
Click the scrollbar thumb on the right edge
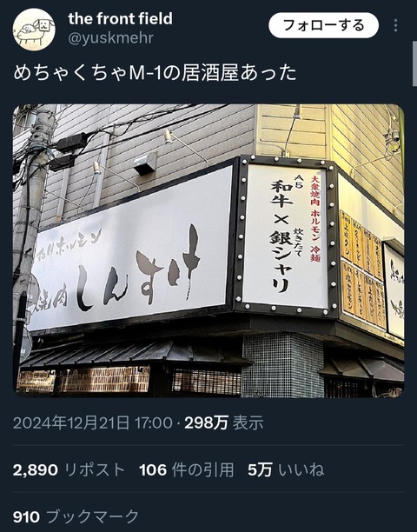click(414, 65)
